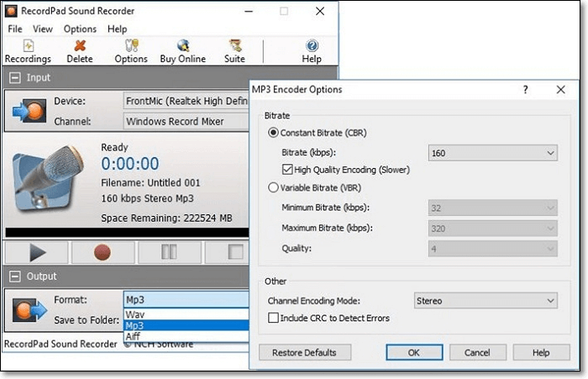Choose Wav from the Format list
Viewport: 588px width, 379px height.
click(x=134, y=313)
